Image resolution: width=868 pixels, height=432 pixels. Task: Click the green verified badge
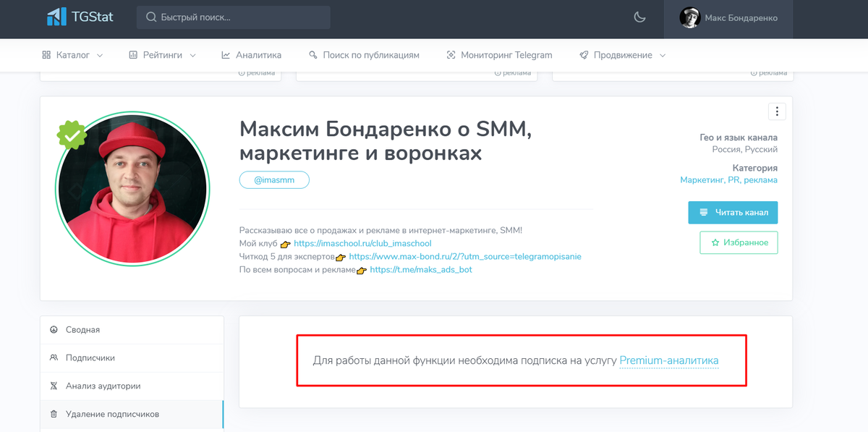pyautogui.click(x=72, y=135)
